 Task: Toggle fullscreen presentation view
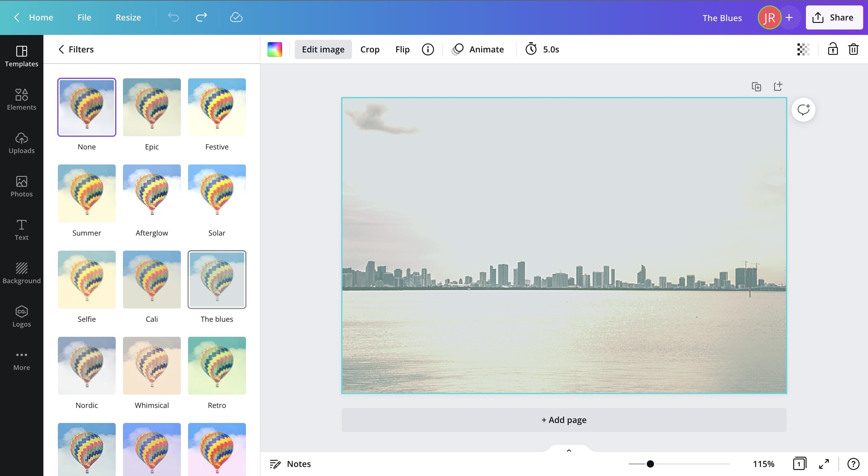tap(825, 464)
